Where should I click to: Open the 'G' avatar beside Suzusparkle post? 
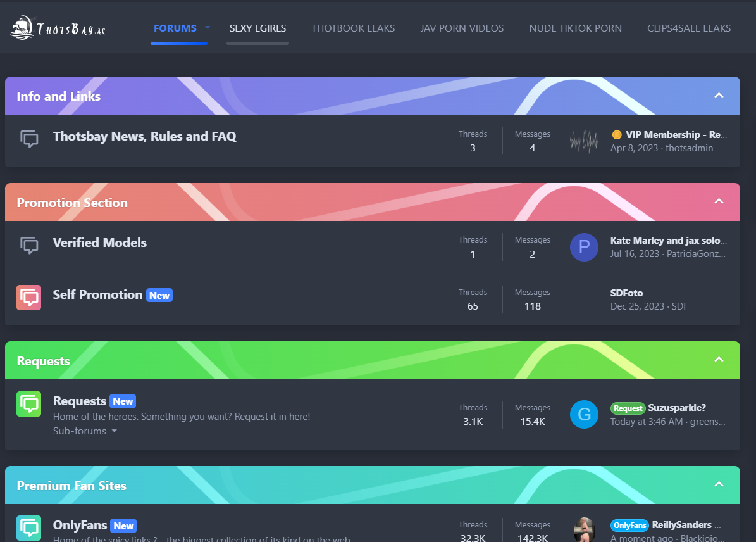(584, 414)
